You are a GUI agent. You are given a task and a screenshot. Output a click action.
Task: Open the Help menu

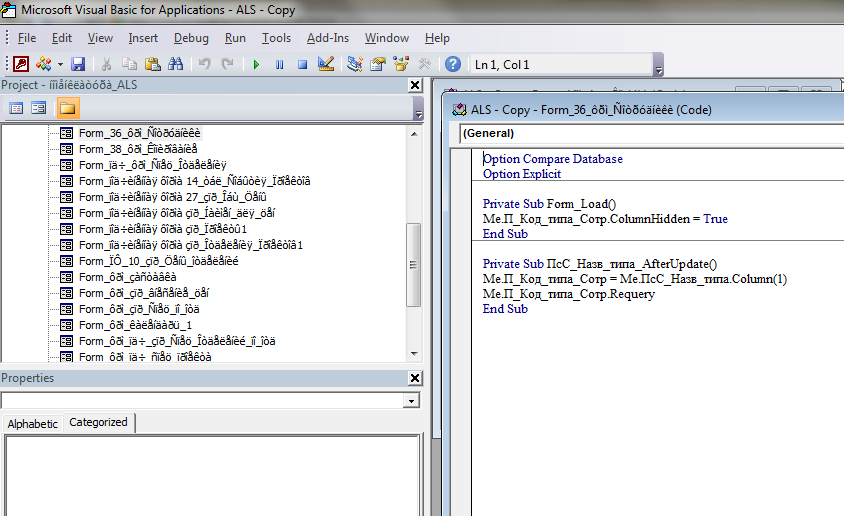[x=437, y=38]
